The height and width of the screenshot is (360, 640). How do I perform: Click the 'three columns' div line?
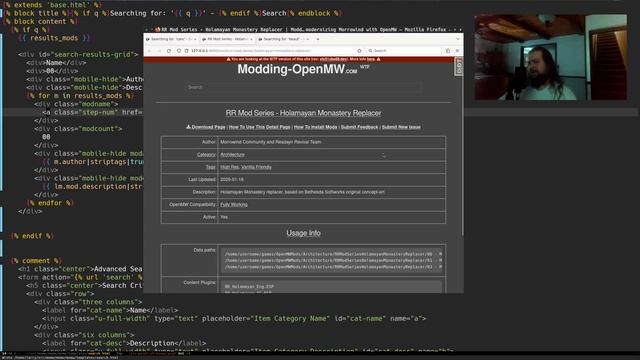pos(88,302)
